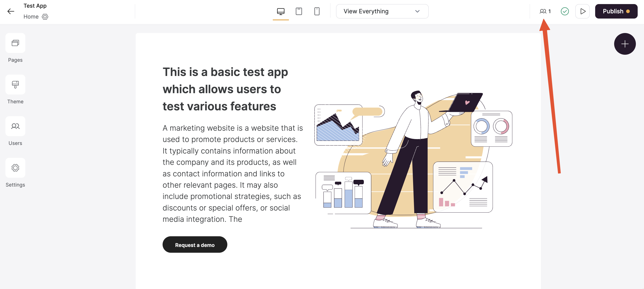Image resolution: width=644 pixels, height=289 pixels.
Task: Select the hero illustration image
Action: [x=413, y=160]
